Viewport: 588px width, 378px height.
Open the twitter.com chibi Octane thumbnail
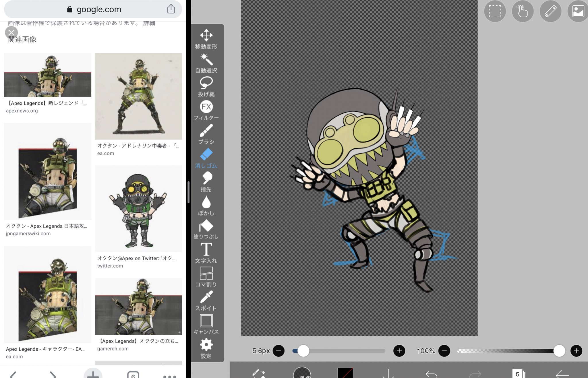click(x=139, y=209)
